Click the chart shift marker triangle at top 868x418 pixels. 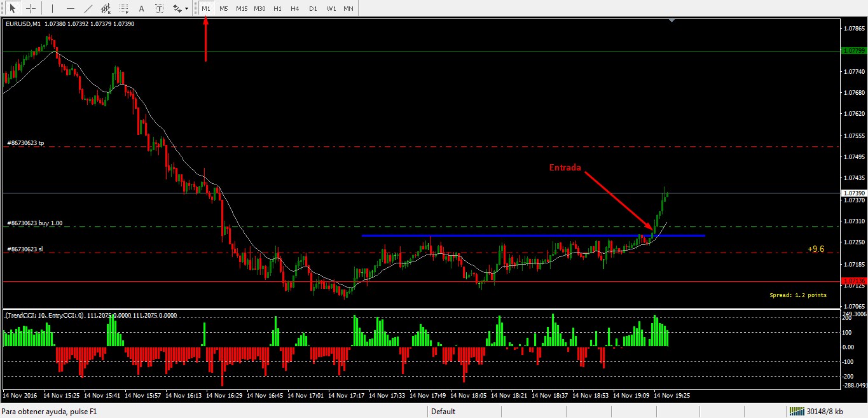click(672, 21)
